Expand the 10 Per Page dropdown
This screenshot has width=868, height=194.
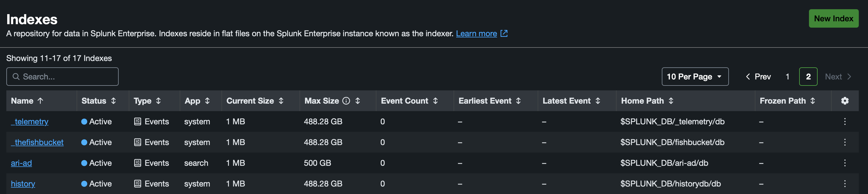click(x=695, y=77)
